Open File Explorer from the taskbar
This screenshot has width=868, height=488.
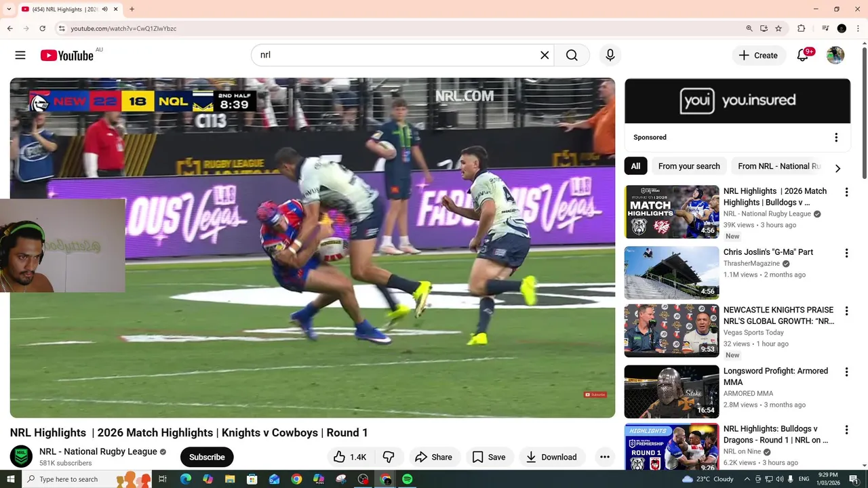click(230, 479)
